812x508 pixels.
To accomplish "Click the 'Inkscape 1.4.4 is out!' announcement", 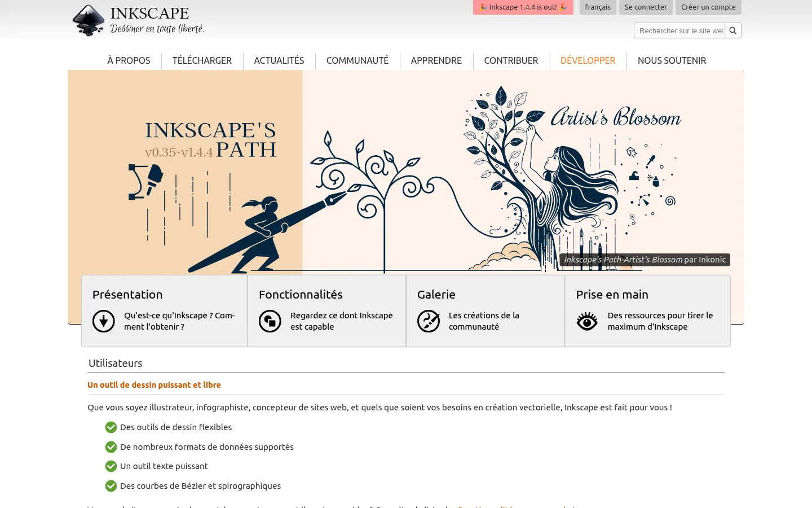I will coord(523,7).
